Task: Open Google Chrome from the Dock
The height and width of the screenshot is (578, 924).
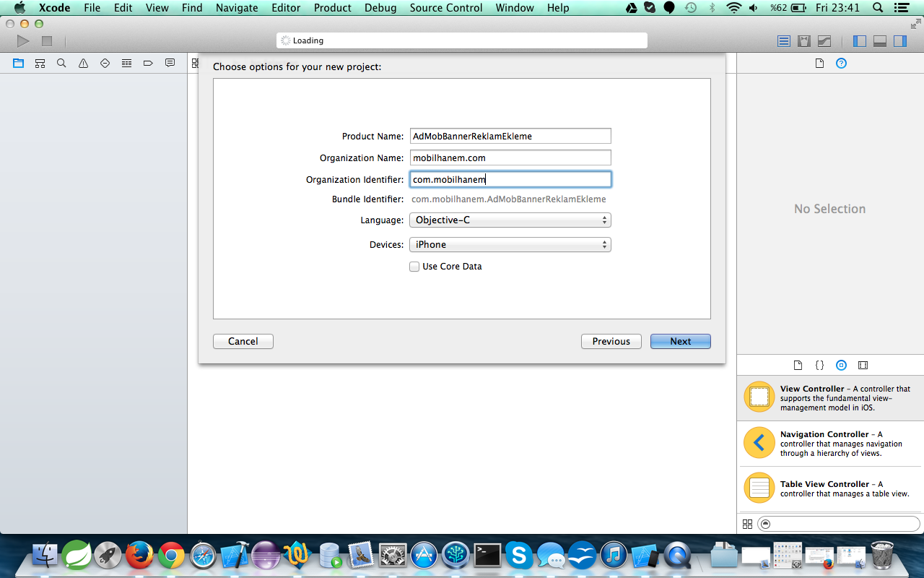Action: 171,555
